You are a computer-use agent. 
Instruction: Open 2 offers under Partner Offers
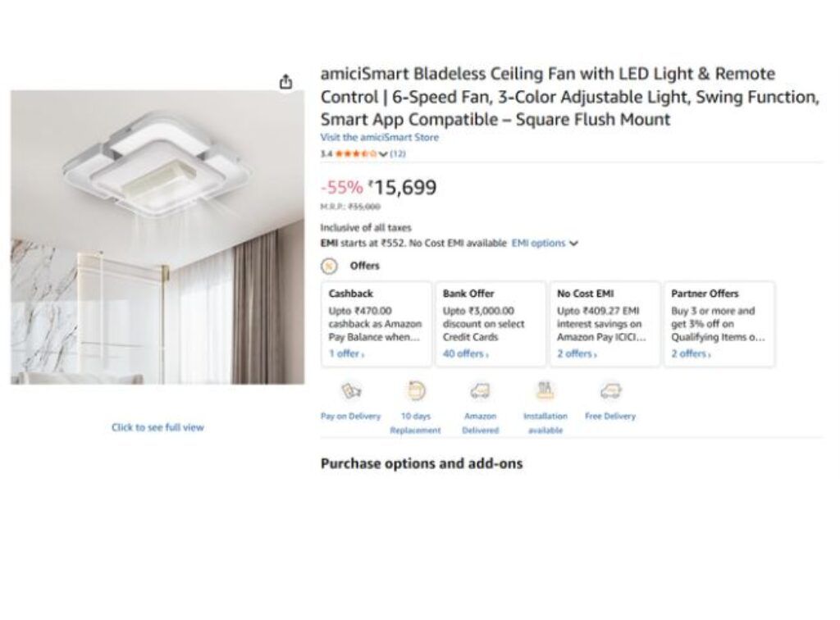click(x=691, y=354)
